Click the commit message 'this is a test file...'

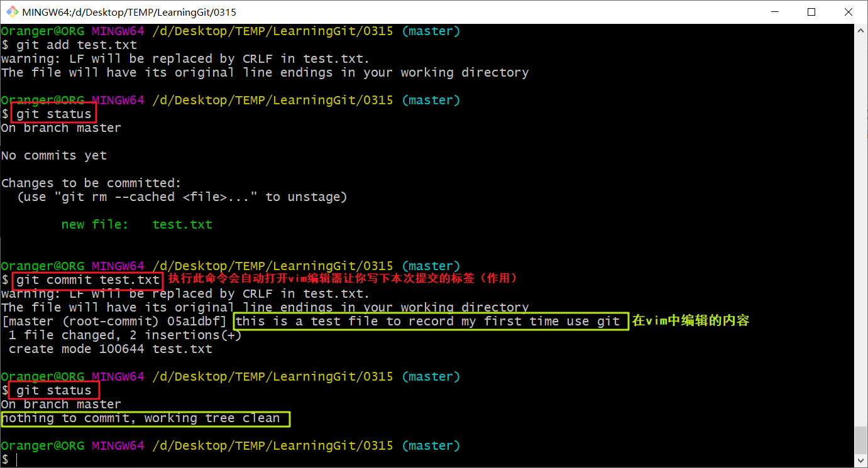pos(428,322)
